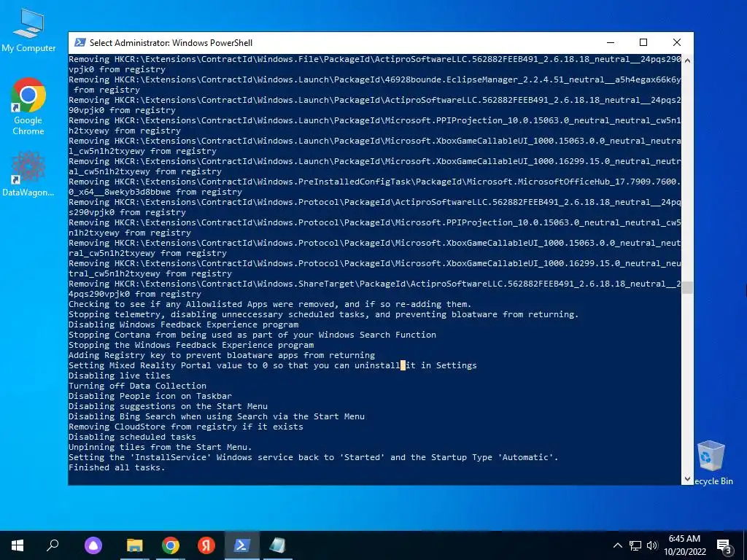The height and width of the screenshot is (560, 747).
Task: Click 'Disabling Windows Feedback Experience program' line
Action: click(x=183, y=324)
